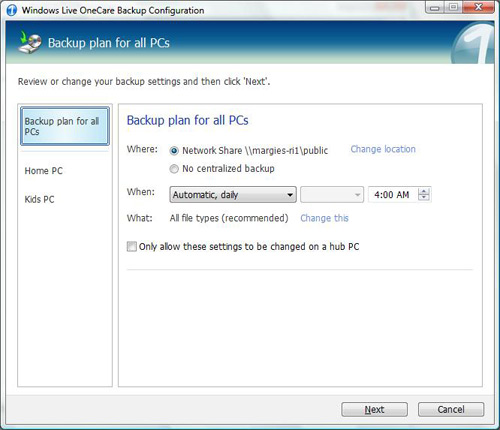Click the Next button
Viewport: 500px width, 430px height.
(x=374, y=409)
